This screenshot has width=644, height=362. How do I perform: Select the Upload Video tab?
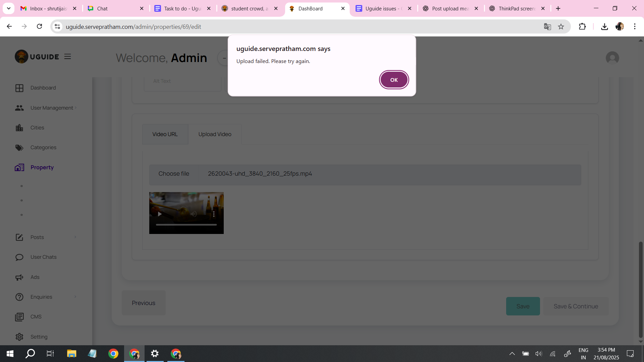[215, 134]
